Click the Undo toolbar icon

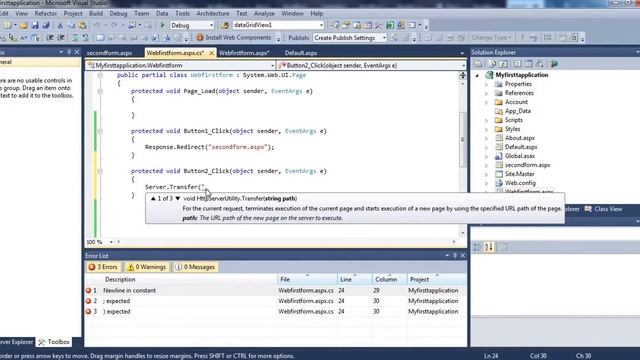click(97, 25)
